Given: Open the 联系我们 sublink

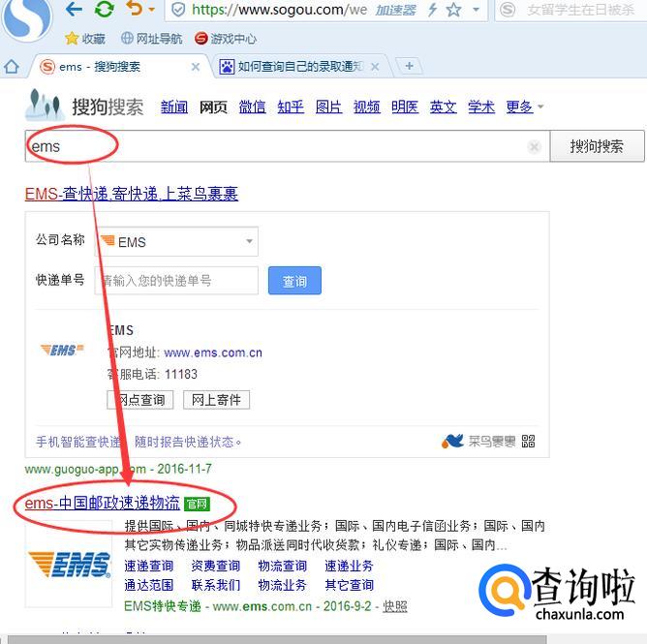Looking at the screenshot, I should click(215, 585).
